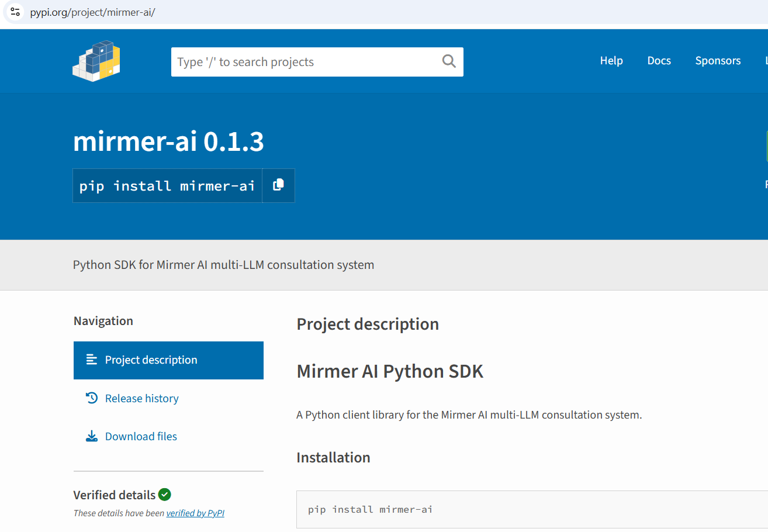The width and height of the screenshot is (768, 532).
Task: Click the Project description main heading
Action: (368, 324)
